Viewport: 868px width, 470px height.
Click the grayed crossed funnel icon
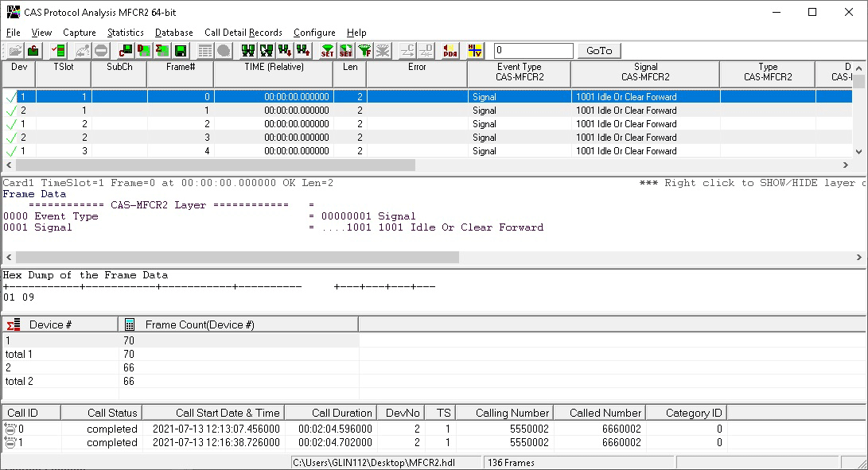coord(383,51)
